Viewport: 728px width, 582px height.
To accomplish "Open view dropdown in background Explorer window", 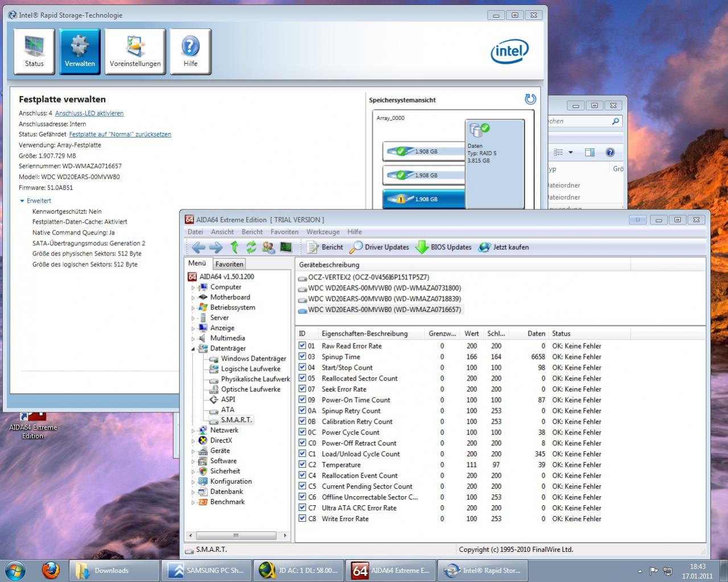I will click(x=570, y=152).
